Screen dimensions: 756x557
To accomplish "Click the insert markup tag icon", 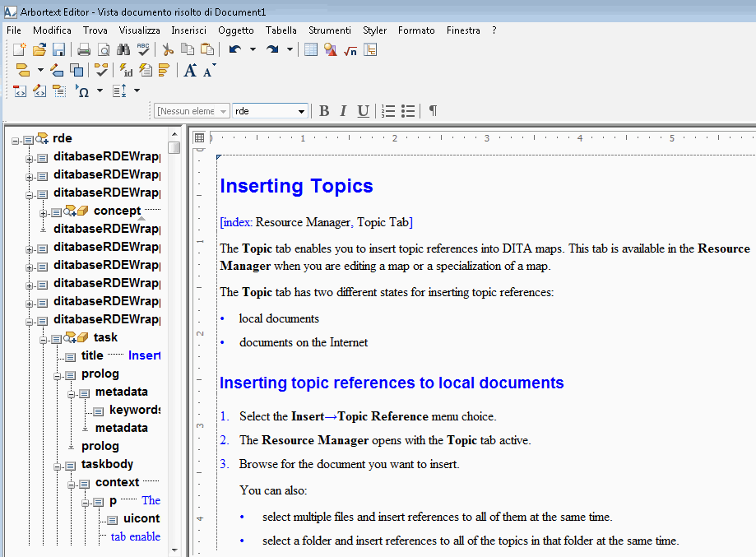I will click(23, 71).
